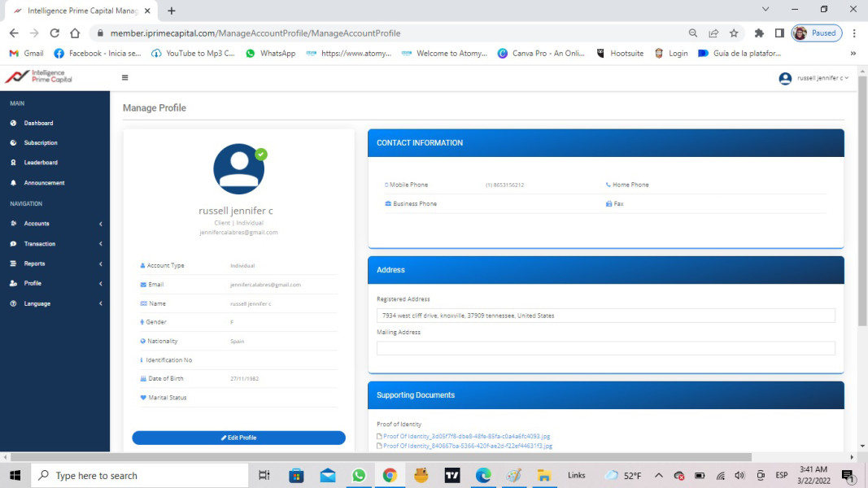Bookmark this page with the star icon
The height and width of the screenshot is (488, 868).
pos(734,33)
